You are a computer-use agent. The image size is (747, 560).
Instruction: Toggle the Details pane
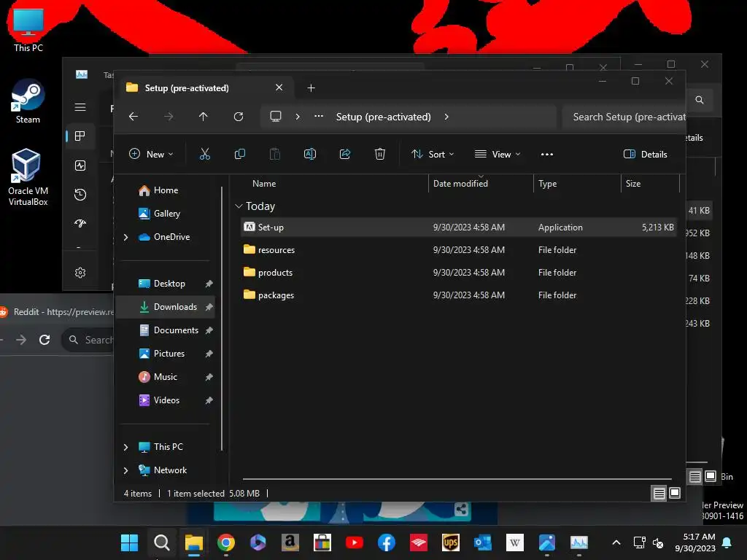[645, 154]
